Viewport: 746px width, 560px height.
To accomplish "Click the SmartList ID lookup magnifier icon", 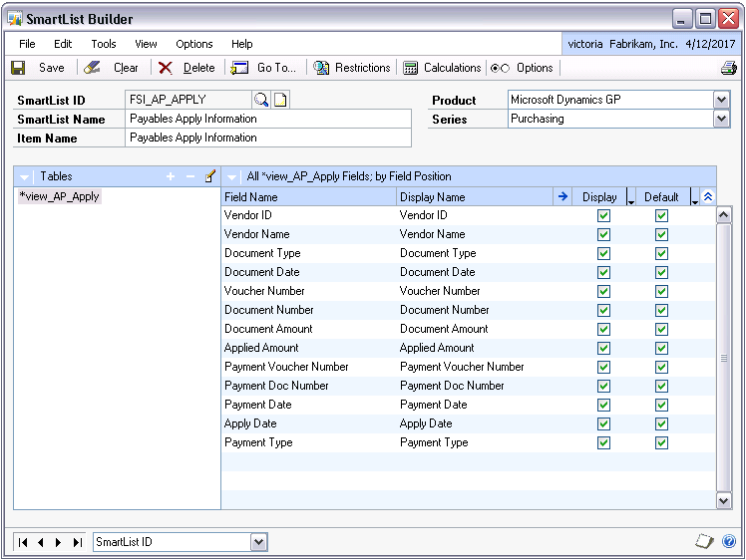I will point(261,100).
